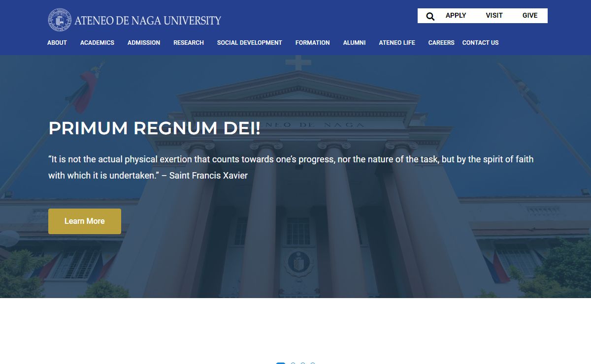Select the ALUMNI menu item
Image resolution: width=591 pixels, height=364 pixels.
click(x=355, y=43)
